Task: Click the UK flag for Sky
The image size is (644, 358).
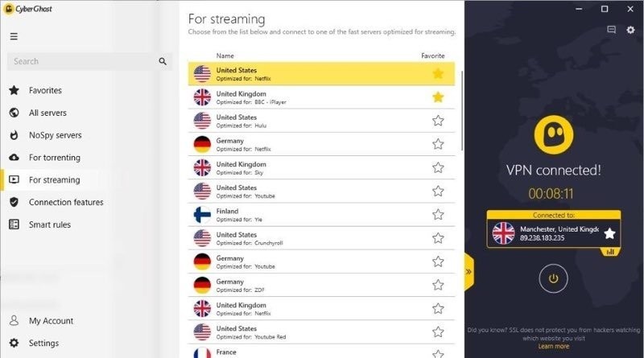Action: 202,167
